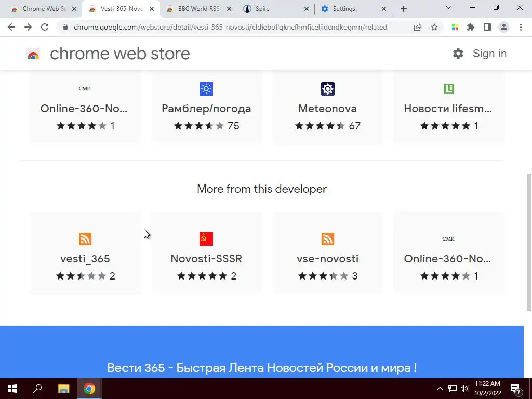
Task: Open Windows taskbar search
Action: click(37, 389)
